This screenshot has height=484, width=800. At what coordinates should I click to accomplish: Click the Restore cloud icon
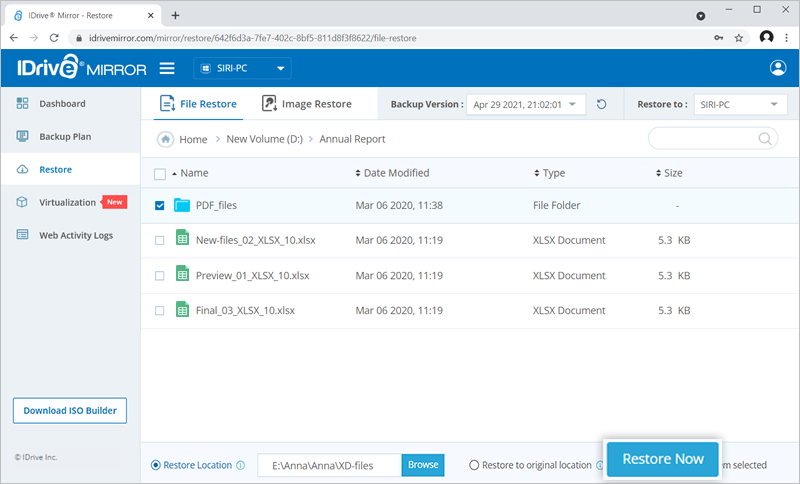[x=22, y=169]
